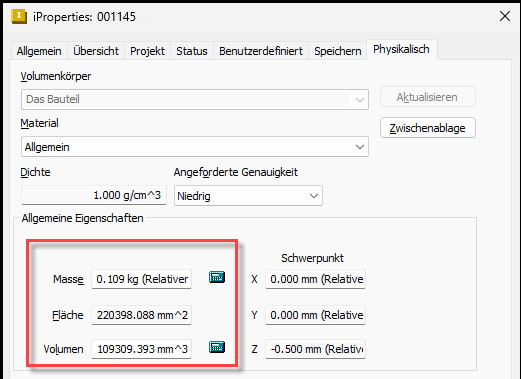
Task: Click the Fläche label
Action: point(68,315)
